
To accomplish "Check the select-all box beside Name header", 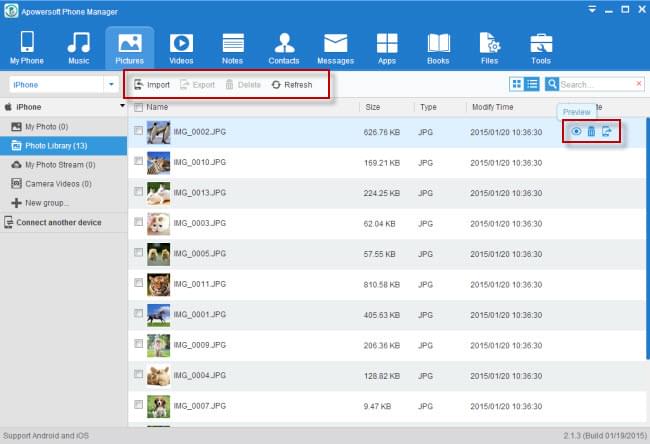I will coord(138,106).
